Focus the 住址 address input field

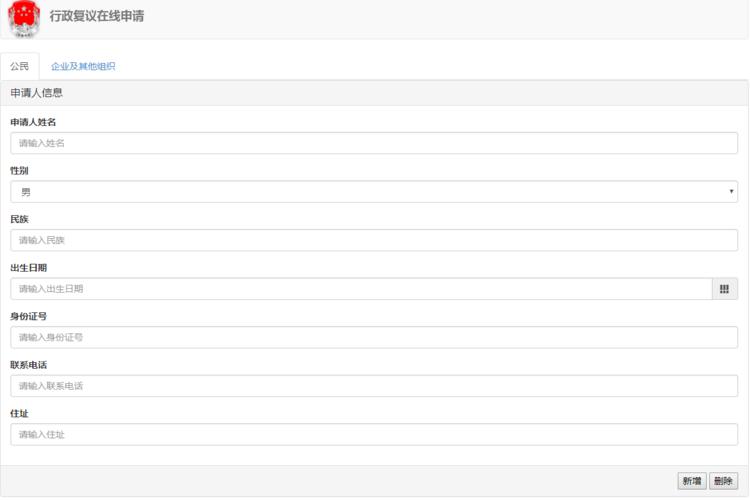click(x=374, y=434)
